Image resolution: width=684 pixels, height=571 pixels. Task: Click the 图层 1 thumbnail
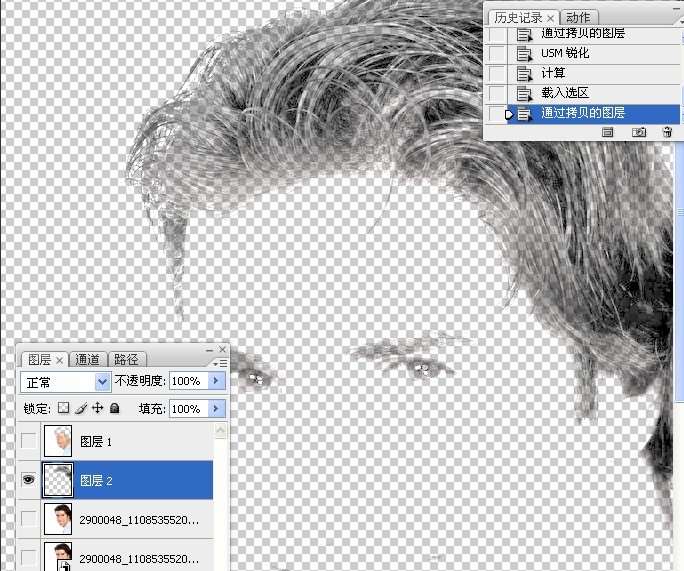[x=58, y=441]
